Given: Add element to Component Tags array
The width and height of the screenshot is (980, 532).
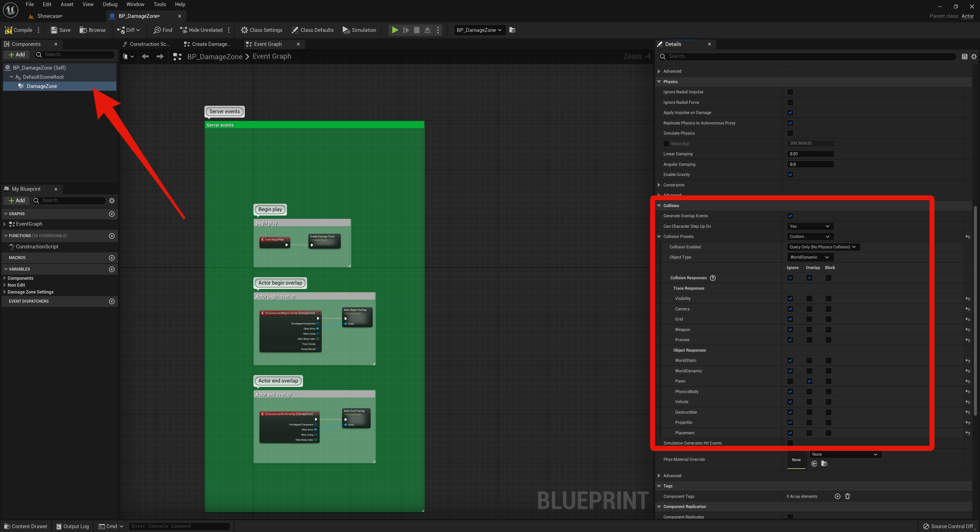Looking at the screenshot, I should (837, 496).
